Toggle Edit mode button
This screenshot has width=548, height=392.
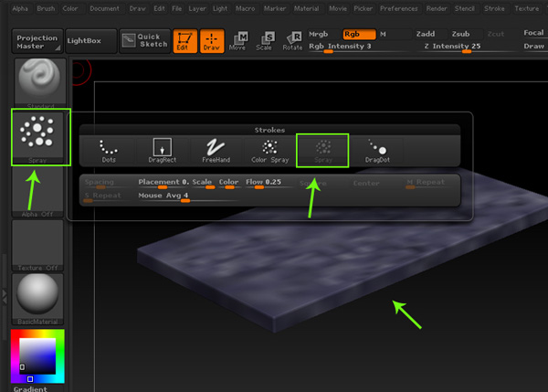(x=184, y=41)
